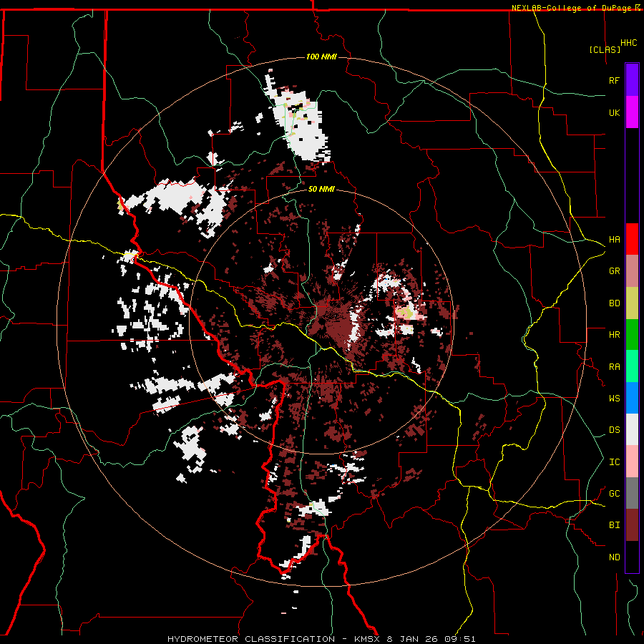Click the RF legend label
The height and width of the screenshot is (644, 644).
click(x=614, y=80)
